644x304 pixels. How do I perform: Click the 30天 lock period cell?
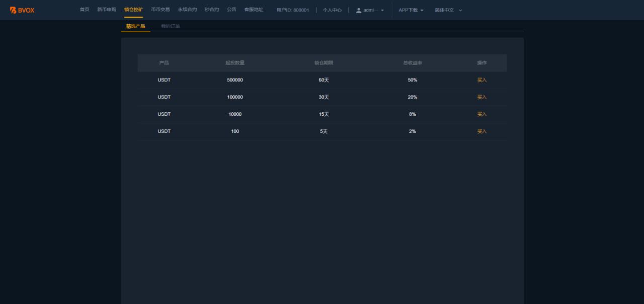pos(324,97)
